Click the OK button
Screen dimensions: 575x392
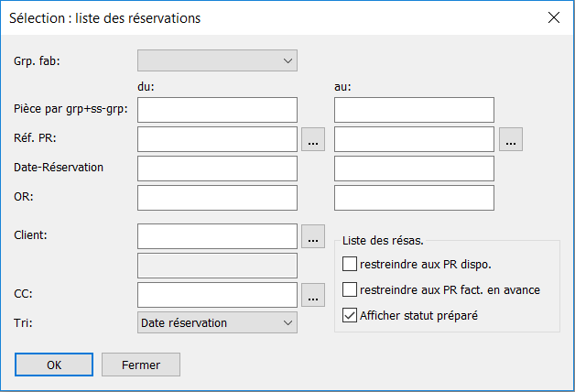(54, 365)
